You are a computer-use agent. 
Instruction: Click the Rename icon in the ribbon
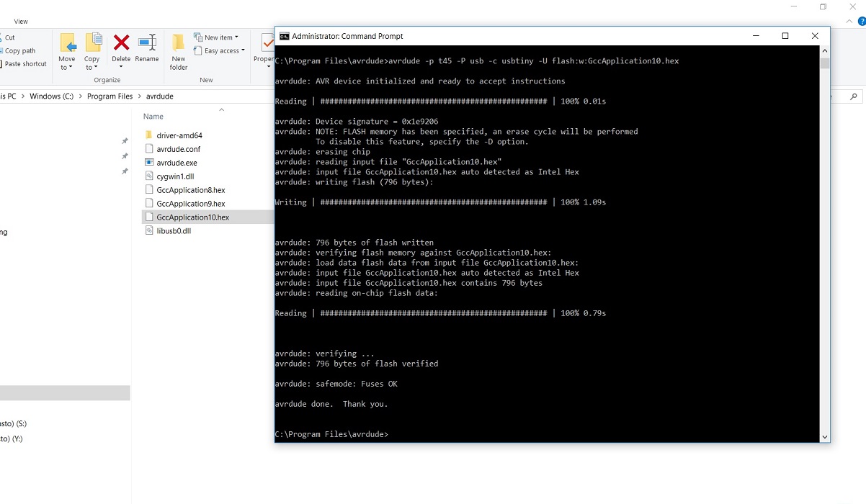coord(147,42)
